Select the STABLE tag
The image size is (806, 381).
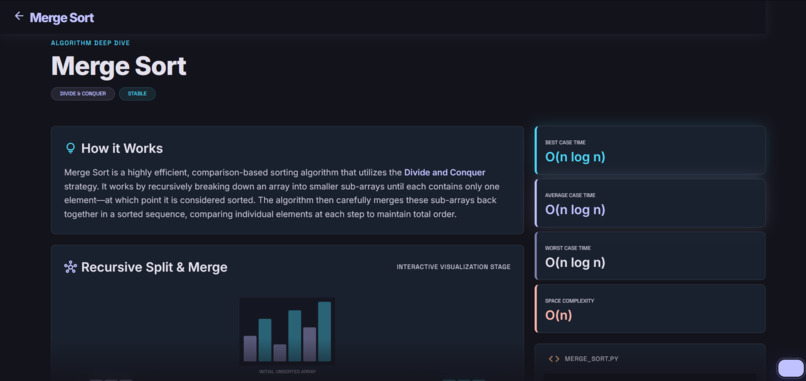point(137,94)
